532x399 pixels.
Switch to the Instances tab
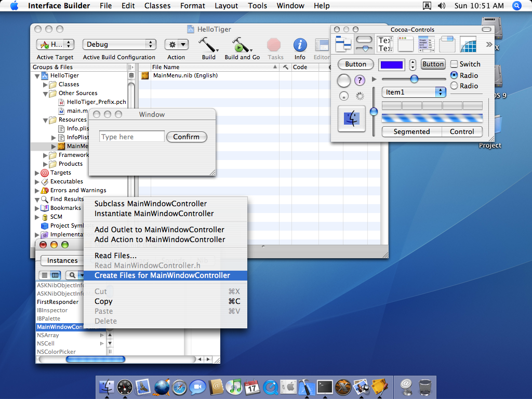tap(62, 261)
